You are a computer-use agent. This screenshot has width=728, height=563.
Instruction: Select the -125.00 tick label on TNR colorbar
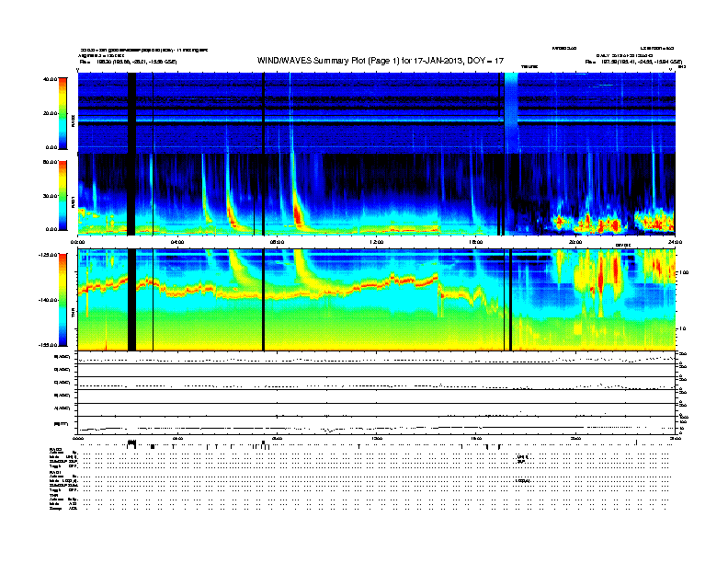(x=49, y=255)
